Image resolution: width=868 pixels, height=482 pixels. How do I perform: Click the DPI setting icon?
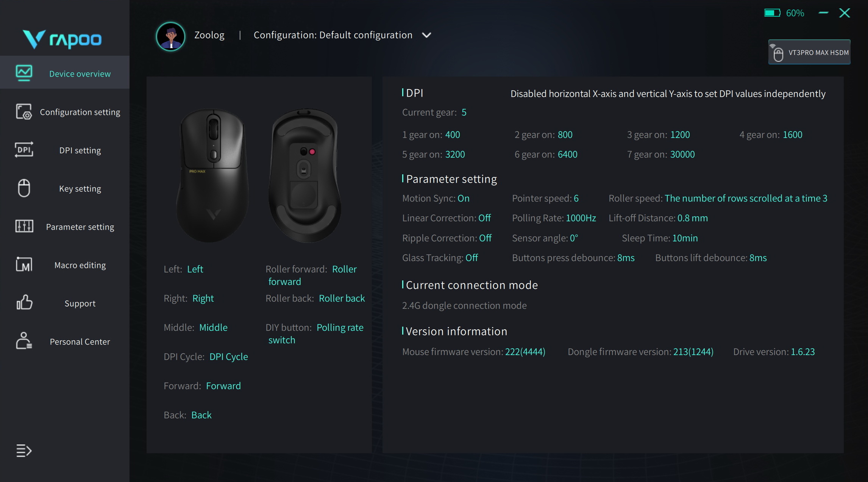24,150
